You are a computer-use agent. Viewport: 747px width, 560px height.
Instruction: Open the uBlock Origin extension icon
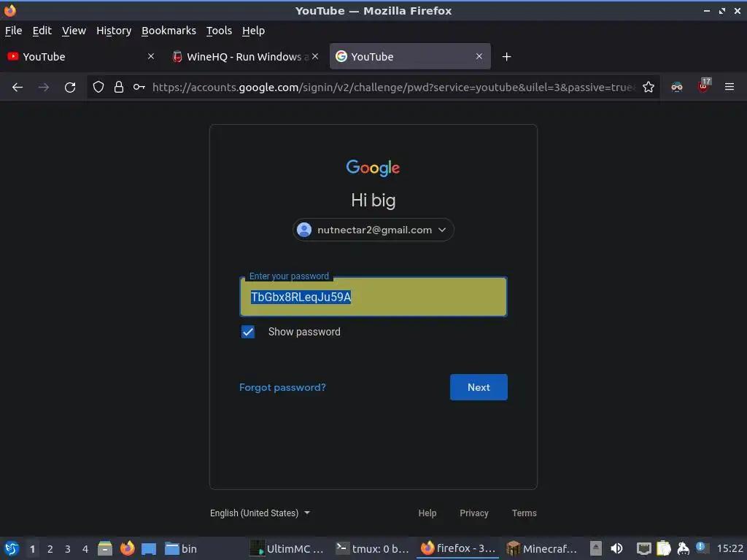coord(704,86)
